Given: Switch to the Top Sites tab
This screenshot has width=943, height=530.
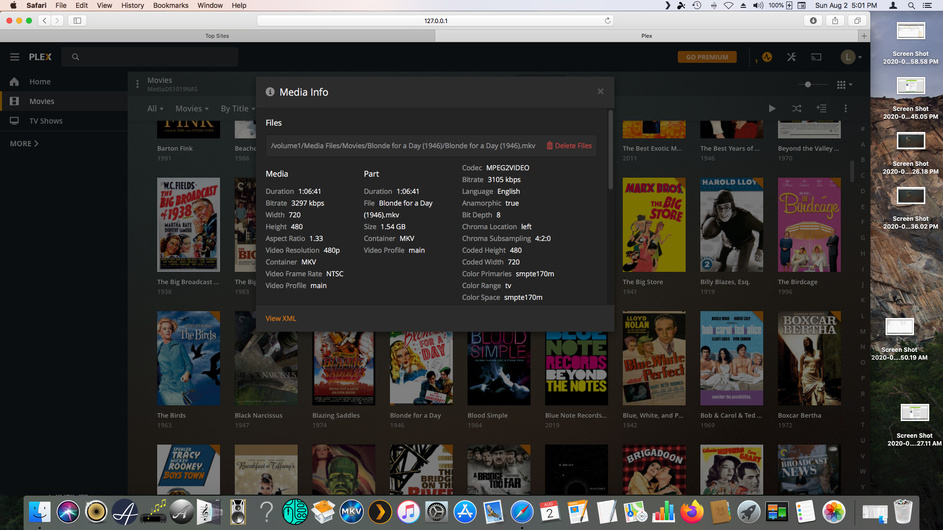Looking at the screenshot, I should 217,36.
